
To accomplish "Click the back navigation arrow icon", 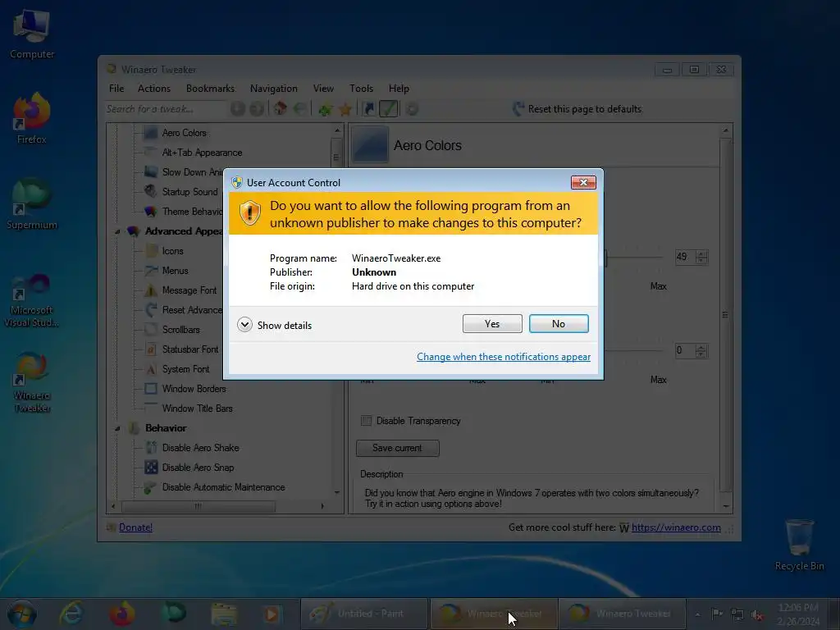I will tap(238, 109).
